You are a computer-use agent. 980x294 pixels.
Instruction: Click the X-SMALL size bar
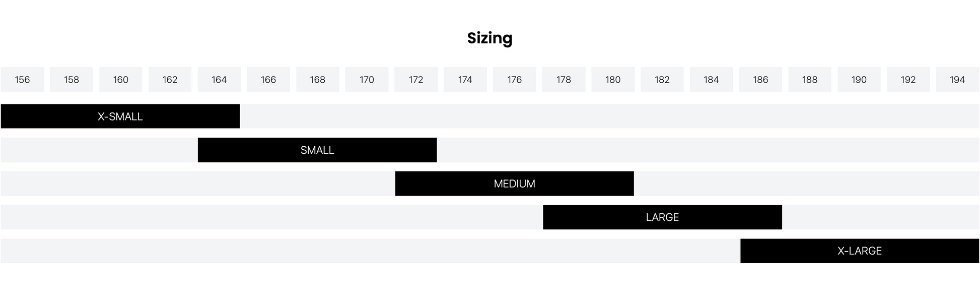(x=120, y=116)
